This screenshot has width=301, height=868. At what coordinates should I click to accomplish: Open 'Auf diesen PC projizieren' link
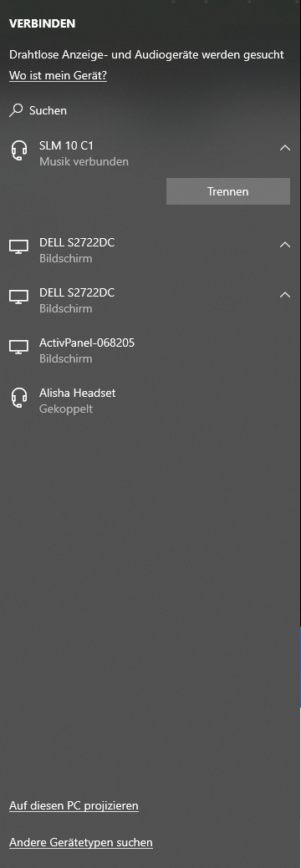click(74, 805)
